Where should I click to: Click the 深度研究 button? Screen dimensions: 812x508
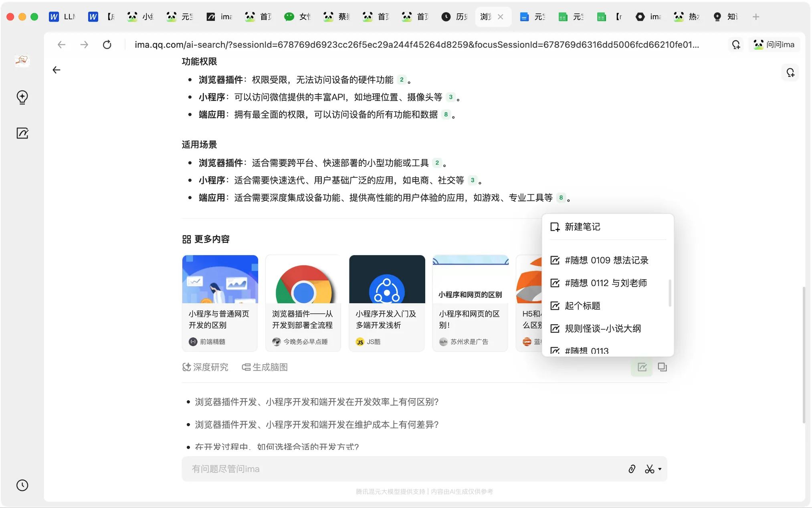(x=205, y=367)
